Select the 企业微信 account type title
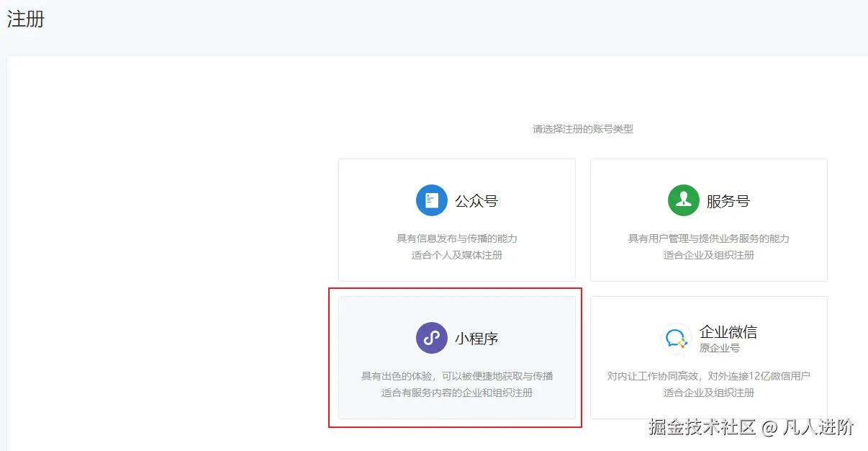Screen dimensions: 868x451 pyautogui.click(x=728, y=332)
